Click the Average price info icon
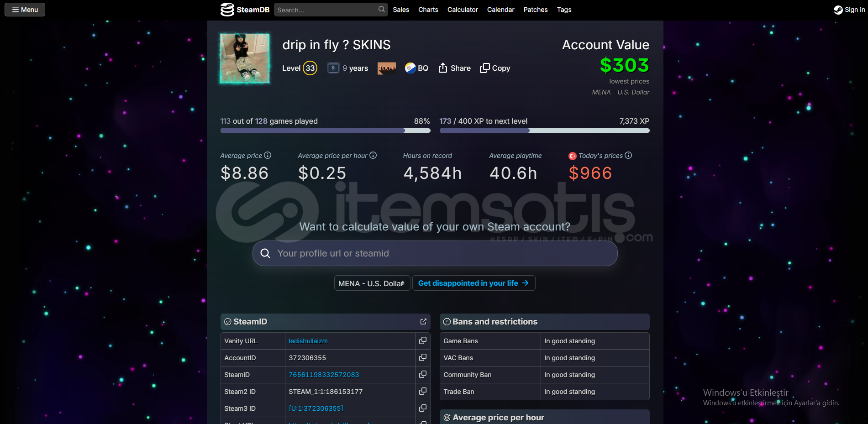This screenshot has height=424, width=868. pyautogui.click(x=268, y=155)
